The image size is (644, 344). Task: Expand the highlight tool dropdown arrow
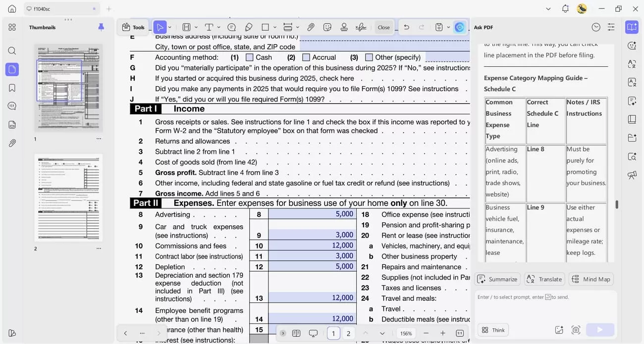pyautogui.click(x=196, y=27)
